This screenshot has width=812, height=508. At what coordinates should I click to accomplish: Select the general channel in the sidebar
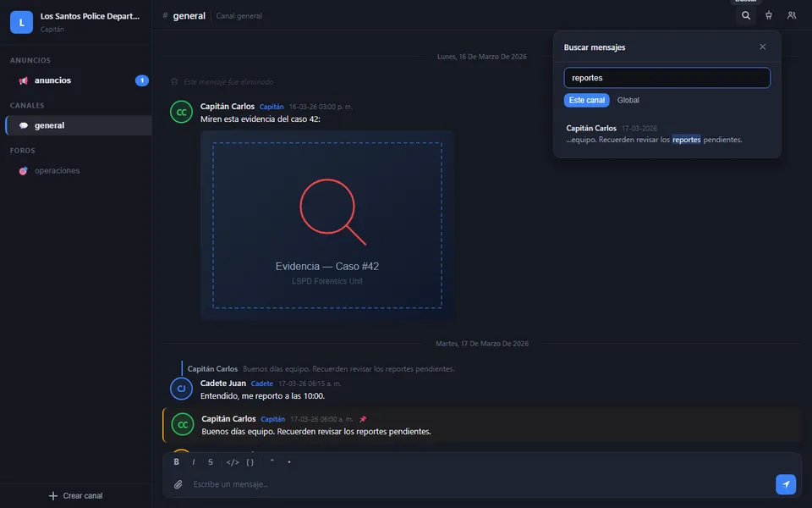(78, 125)
